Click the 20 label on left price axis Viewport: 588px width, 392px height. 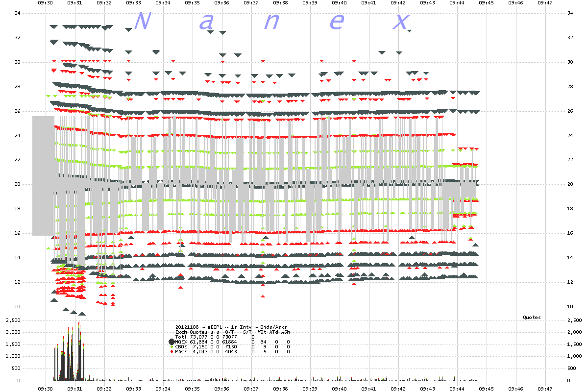(17, 184)
